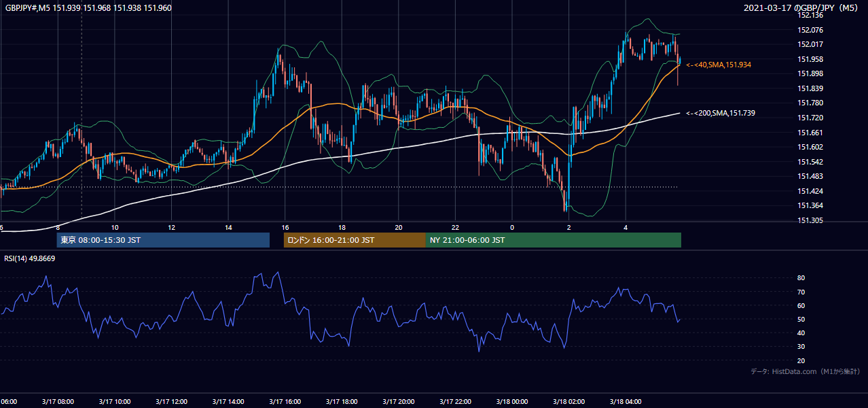868x408 pixels.
Task: Click the 3/17 10:00 time axis label
Action: [115, 401]
